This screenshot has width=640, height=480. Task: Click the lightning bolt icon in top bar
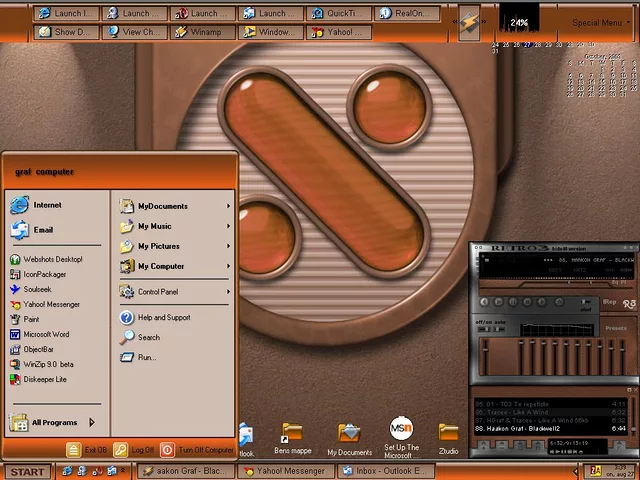pyautogui.click(x=469, y=23)
